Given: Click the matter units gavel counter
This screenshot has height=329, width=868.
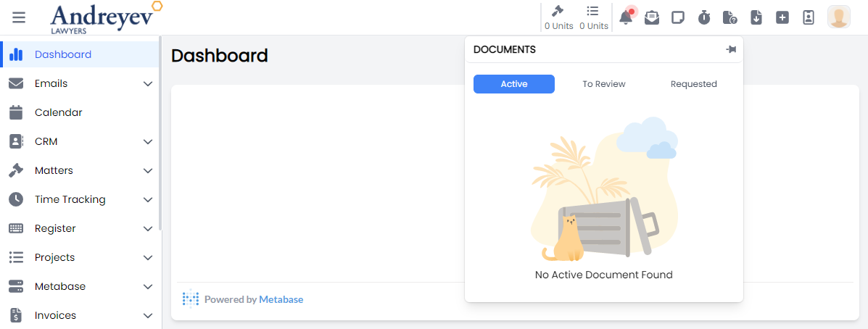Looking at the screenshot, I should click(x=558, y=18).
